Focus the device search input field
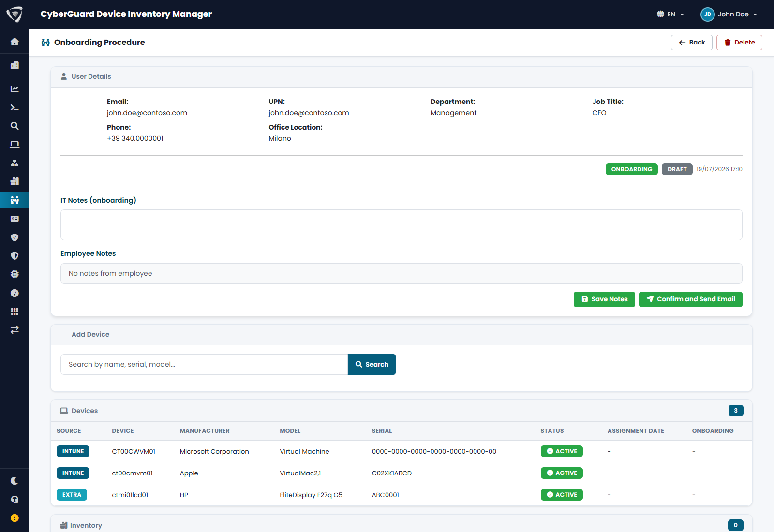Screen dimensions: 774x532 pos(204,364)
